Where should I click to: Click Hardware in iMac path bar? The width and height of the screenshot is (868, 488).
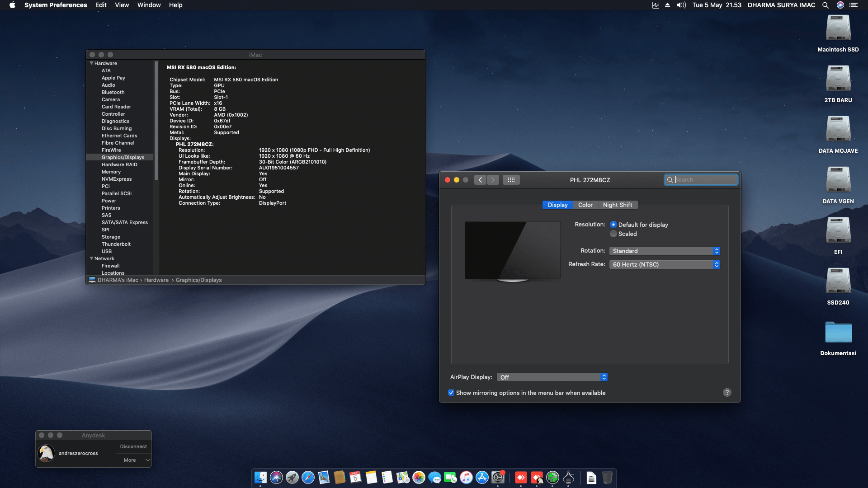click(156, 280)
